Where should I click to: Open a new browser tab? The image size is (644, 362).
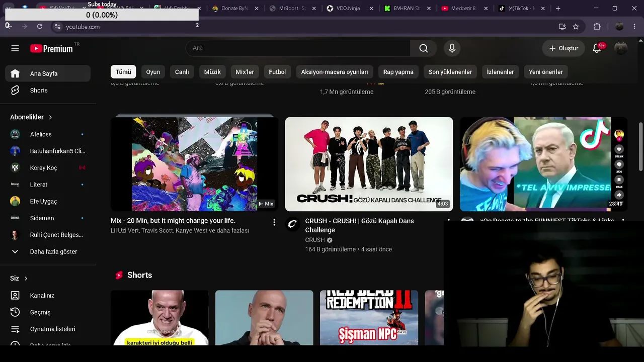click(x=558, y=9)
